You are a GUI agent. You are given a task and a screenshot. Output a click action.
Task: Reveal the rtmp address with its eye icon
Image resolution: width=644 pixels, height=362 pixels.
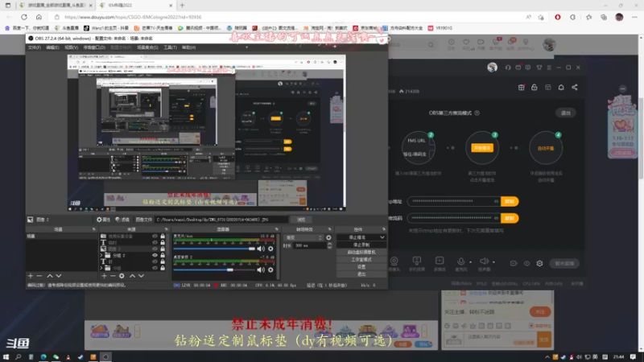[x=496, y=202]
